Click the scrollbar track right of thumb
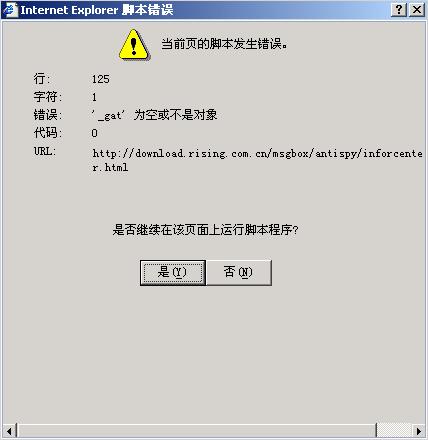Image resolution: width=428 pixels, height=440 pixels. pos(395,431)
